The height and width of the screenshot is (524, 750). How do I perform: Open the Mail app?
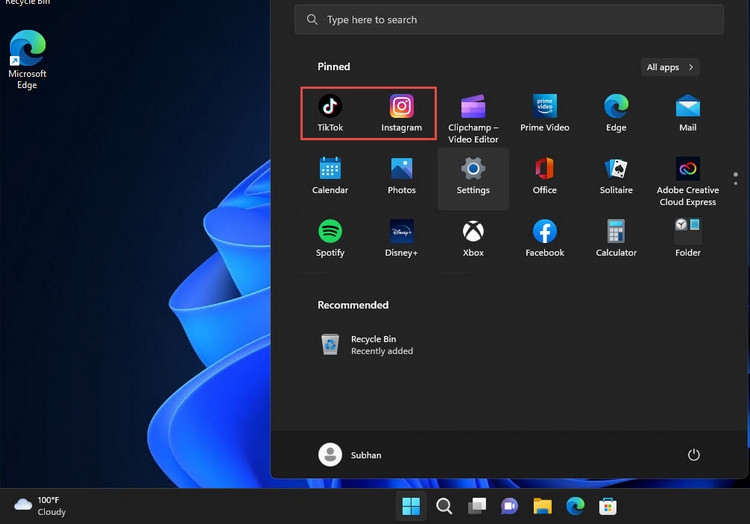[x=688, y=113]
